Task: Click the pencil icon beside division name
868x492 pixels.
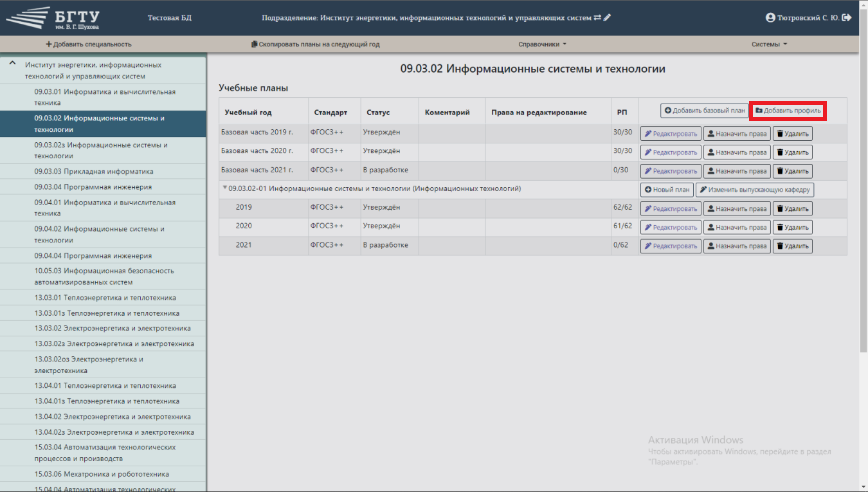Action: [x=607, y=18]
